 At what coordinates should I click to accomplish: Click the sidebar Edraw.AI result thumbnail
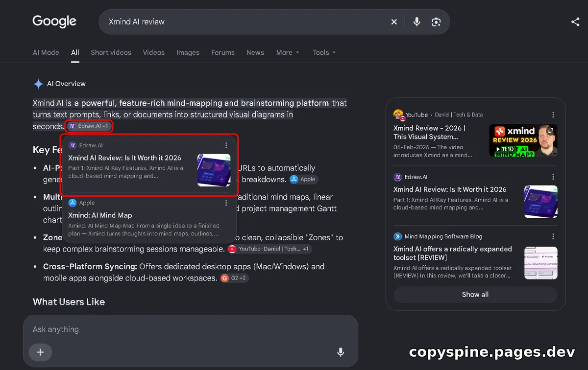[541, 202]
